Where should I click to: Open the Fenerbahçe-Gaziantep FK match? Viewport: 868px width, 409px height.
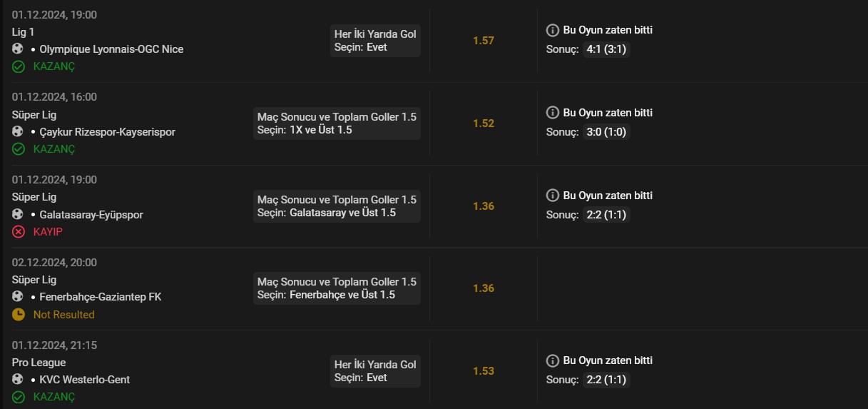pyautogui.click(x=101, y=297)
